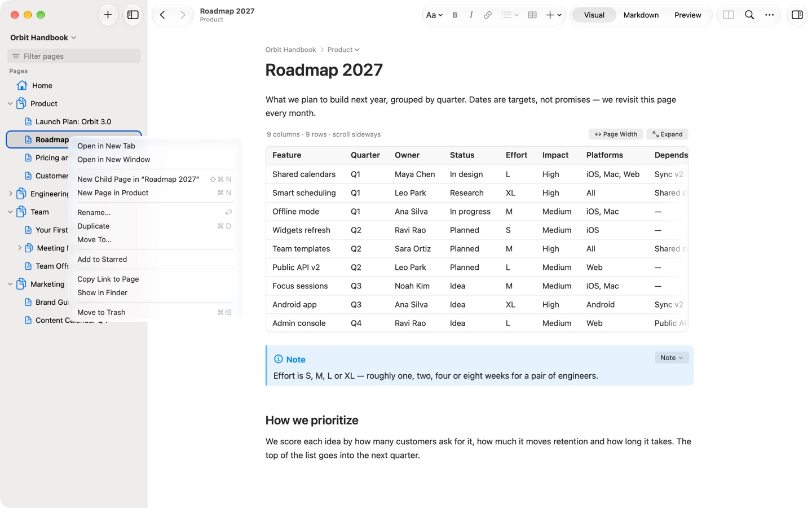Switch to Markdown mode
812x508 pixels.
641,15
